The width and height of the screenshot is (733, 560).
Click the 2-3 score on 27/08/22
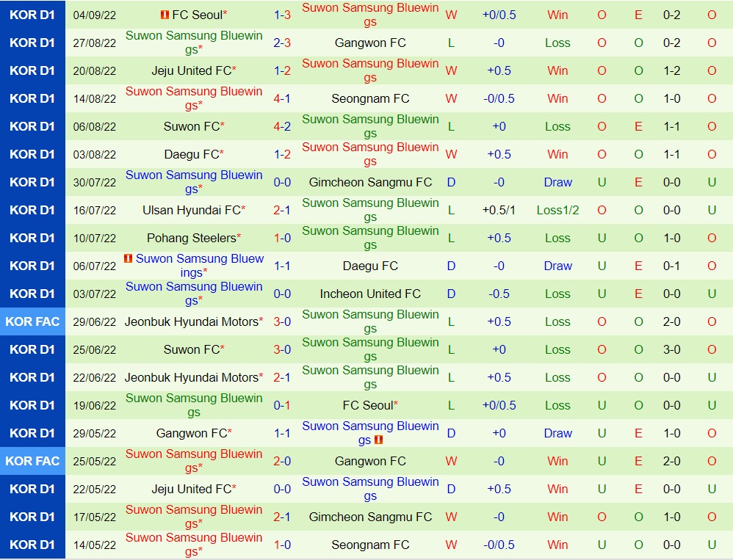click(x=282, y=43)
